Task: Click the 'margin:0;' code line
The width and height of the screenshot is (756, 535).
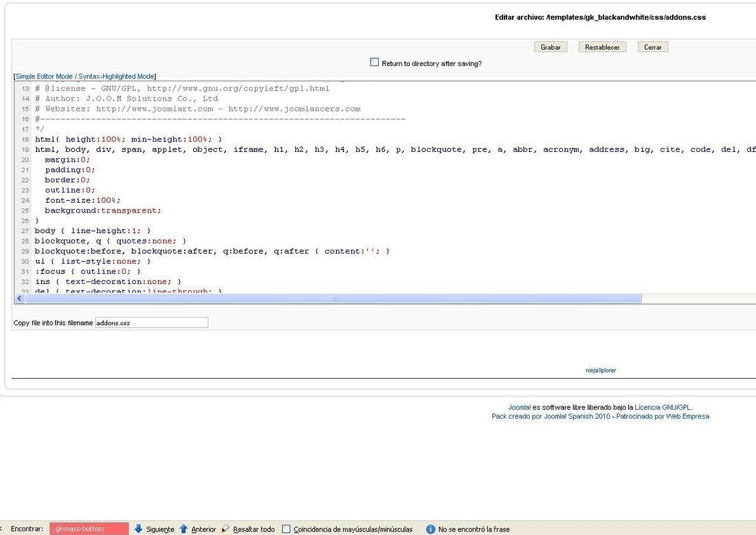Action: click(x=67, y=160)
